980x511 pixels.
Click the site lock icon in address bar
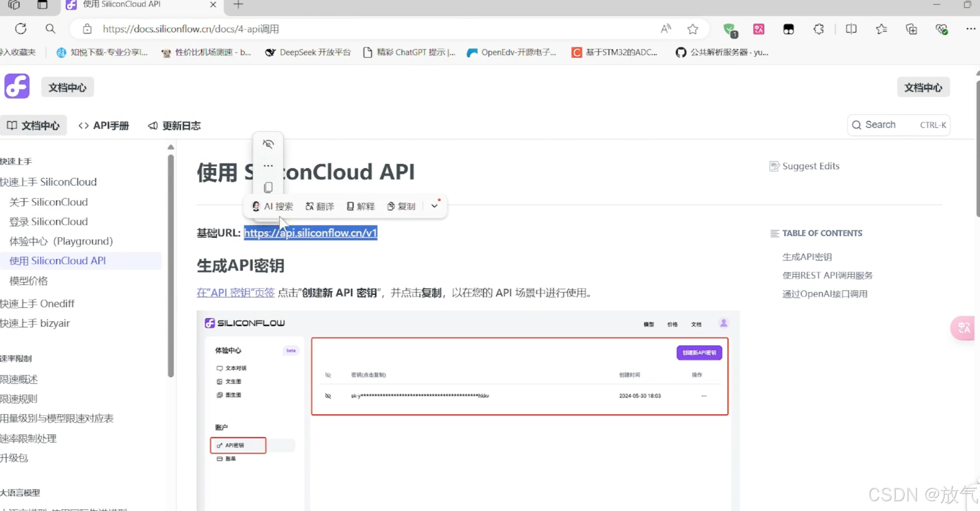pyautogui.click(x=87, y=29)
